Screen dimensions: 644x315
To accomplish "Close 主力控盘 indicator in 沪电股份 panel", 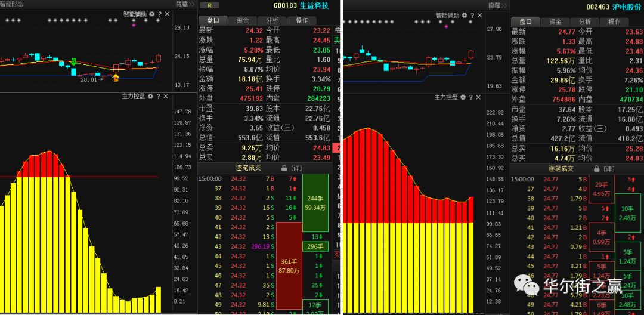I will (478, 98).
